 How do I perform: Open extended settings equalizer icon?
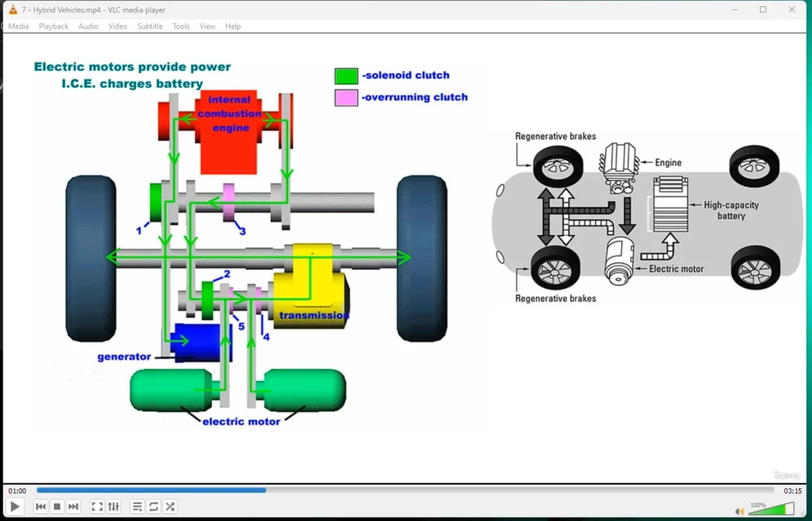pos(114,507)
